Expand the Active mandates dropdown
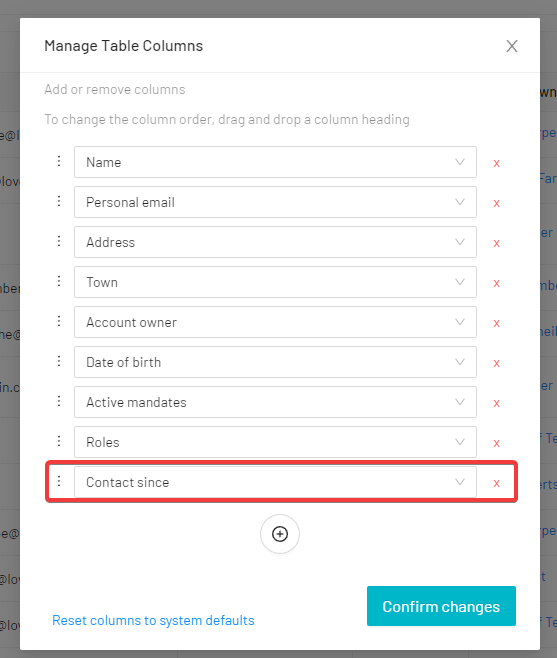The width and height of the screenshot is (557, 658). tap(275, 402)
